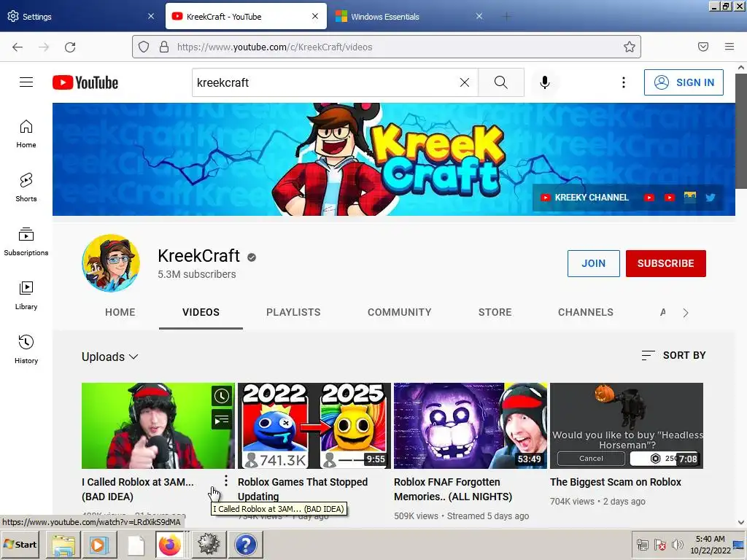This screenshot has width=747, height=560.
Task: Open the COMMUNITY tab
Action: coord(400,312)
